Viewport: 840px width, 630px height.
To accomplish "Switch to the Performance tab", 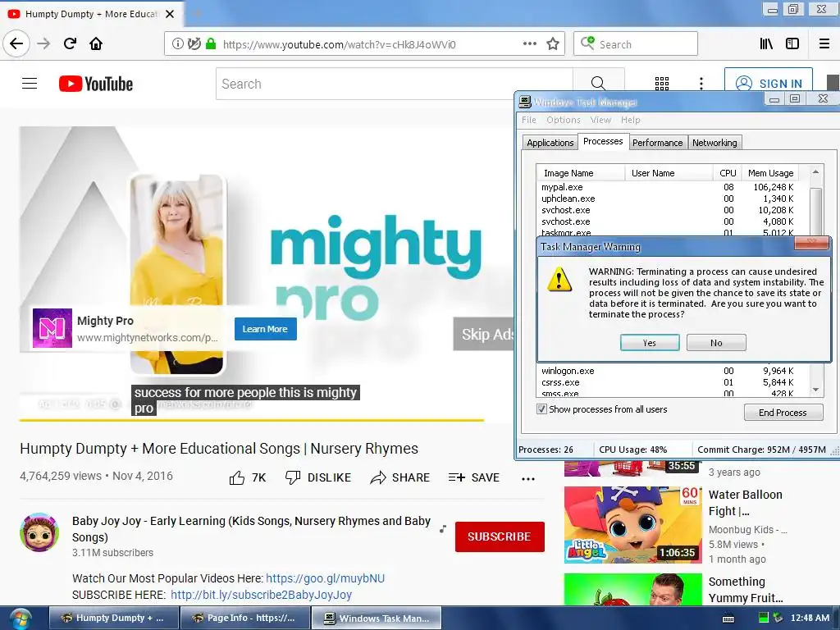I will (657, 143).
